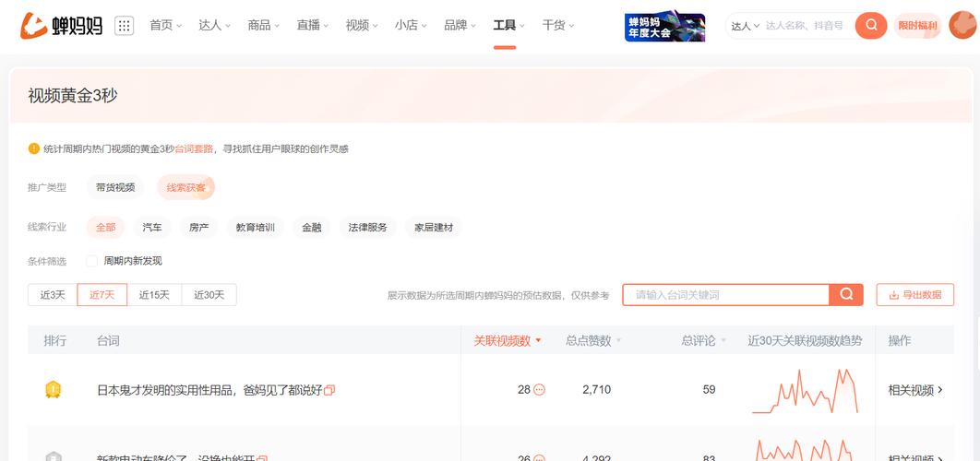
Task: Click the download icon in 导出数据
Action: point(894,295)
